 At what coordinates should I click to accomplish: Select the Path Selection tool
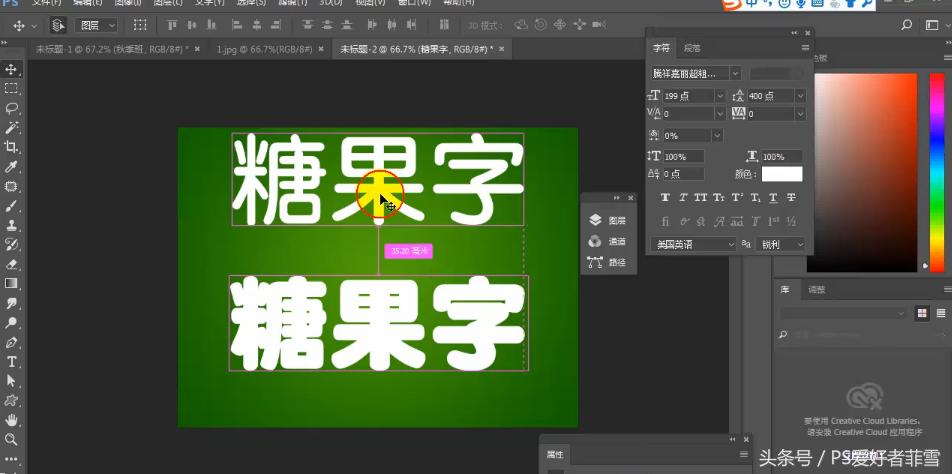click(x=11, y=381)
